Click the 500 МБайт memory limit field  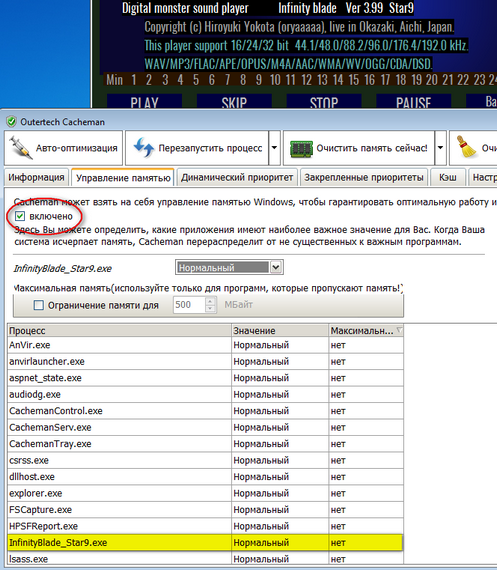[x=189, y=305]
